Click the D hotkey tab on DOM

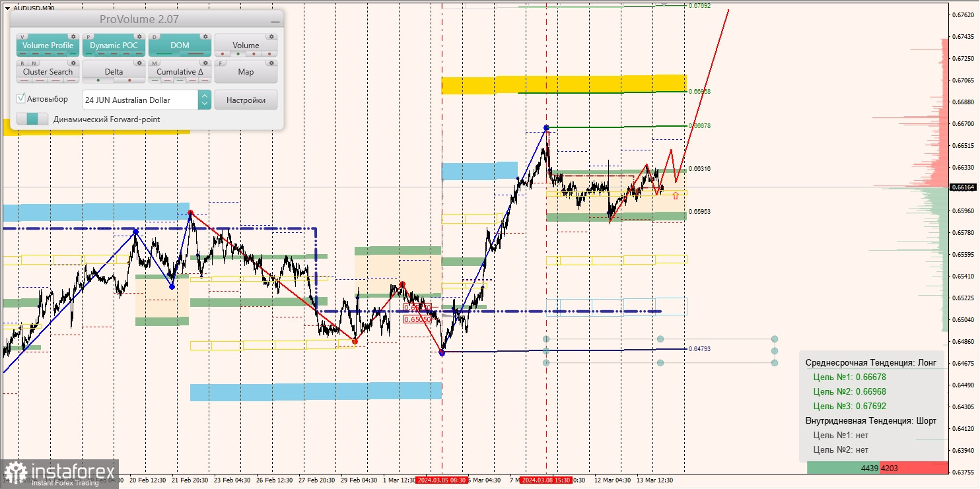coord(155,37)
